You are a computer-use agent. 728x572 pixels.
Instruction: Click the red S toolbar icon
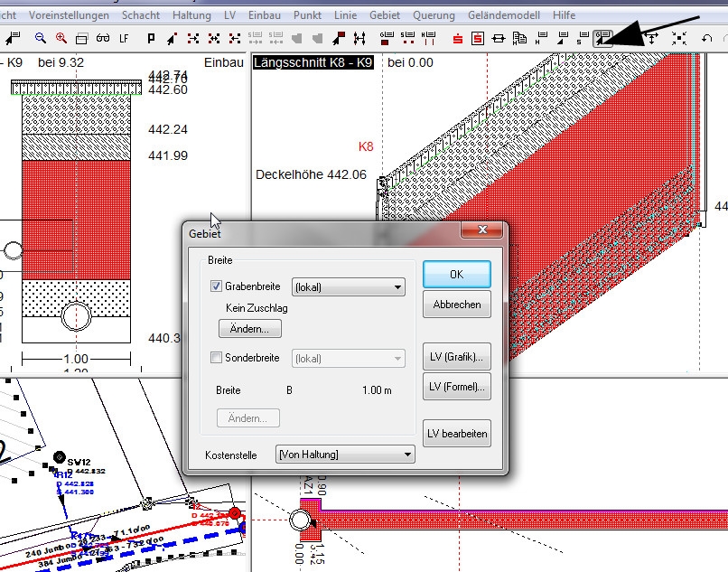[457, 38]
